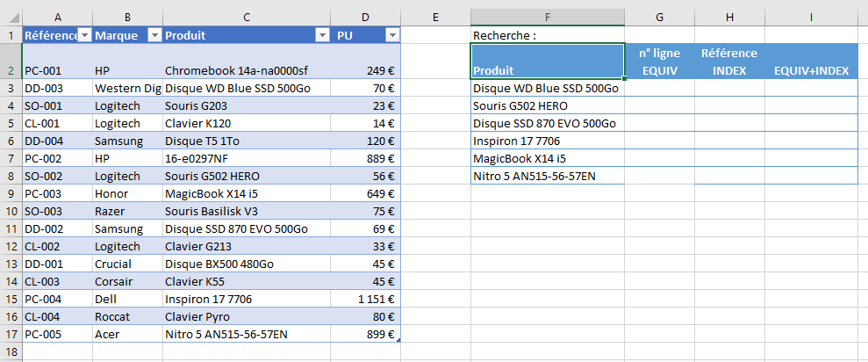Select column F header

point(548,18)
